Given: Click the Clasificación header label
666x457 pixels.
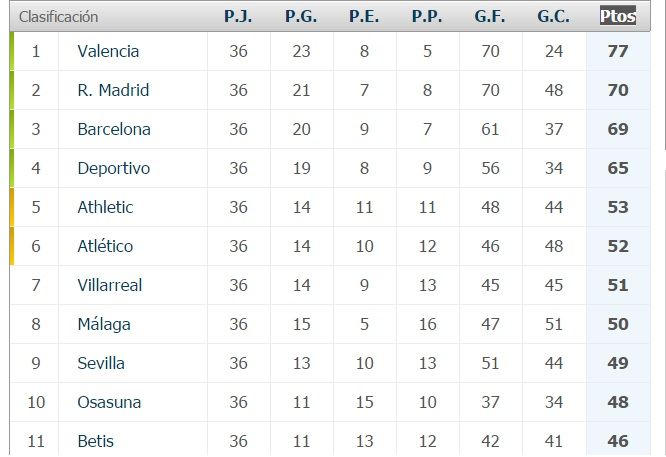Looking at the screenshot, I should (58, 16).
